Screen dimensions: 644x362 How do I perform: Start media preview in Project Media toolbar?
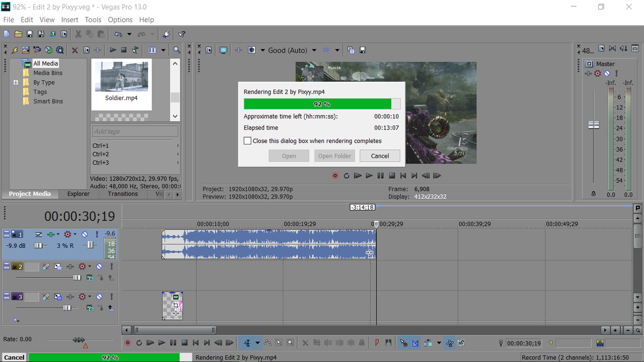tap(113, 50)
